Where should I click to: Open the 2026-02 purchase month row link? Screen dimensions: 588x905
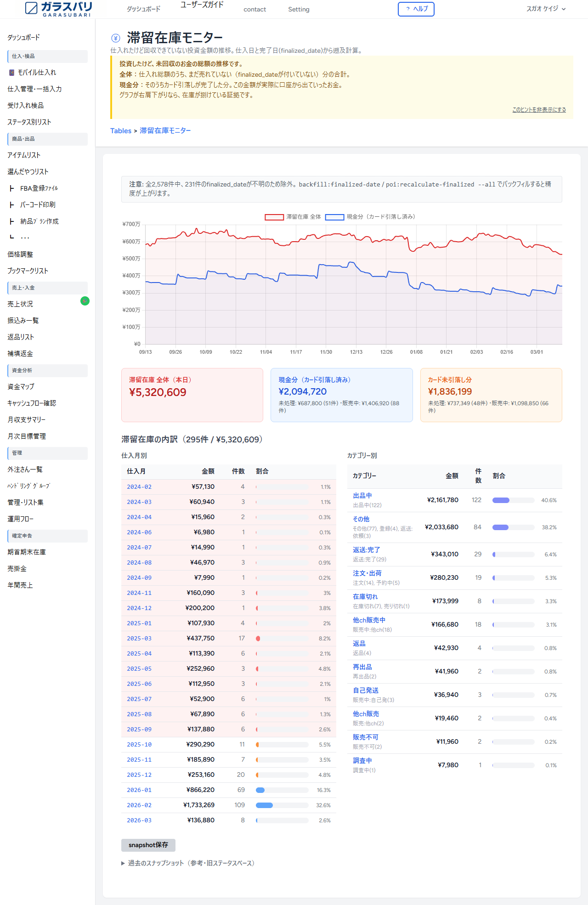(x=139, y=805)
